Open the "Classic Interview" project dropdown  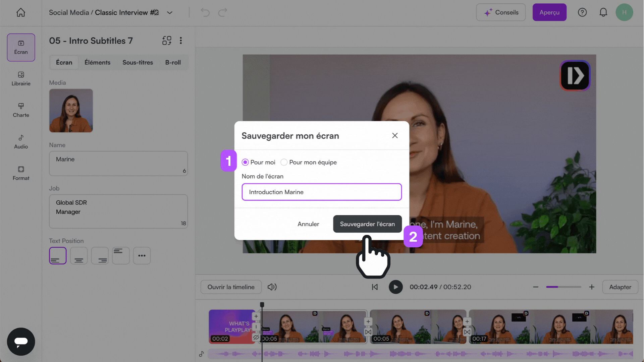[x=169, y=12]
